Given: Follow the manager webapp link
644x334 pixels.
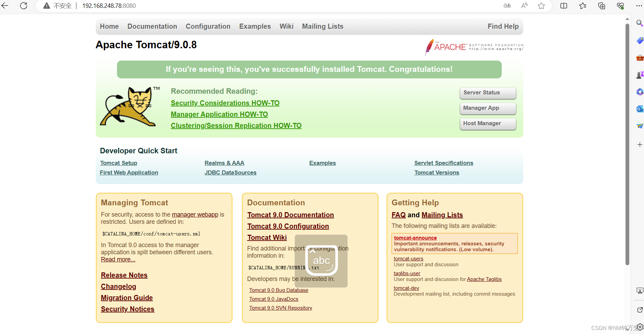Looking at the screenshot, I should tap(195, 215).
